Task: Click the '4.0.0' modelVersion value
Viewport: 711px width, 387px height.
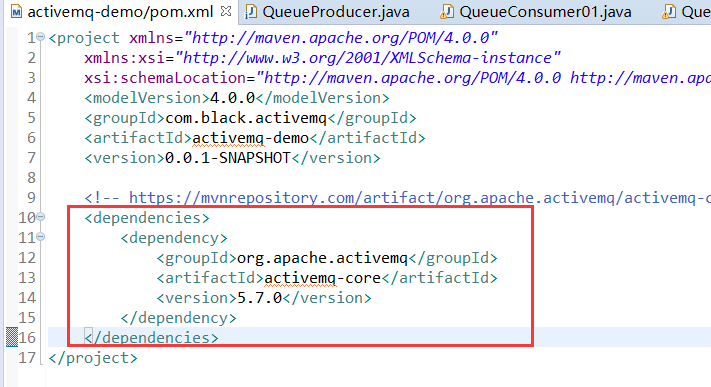Action: [x=232, y=98]
